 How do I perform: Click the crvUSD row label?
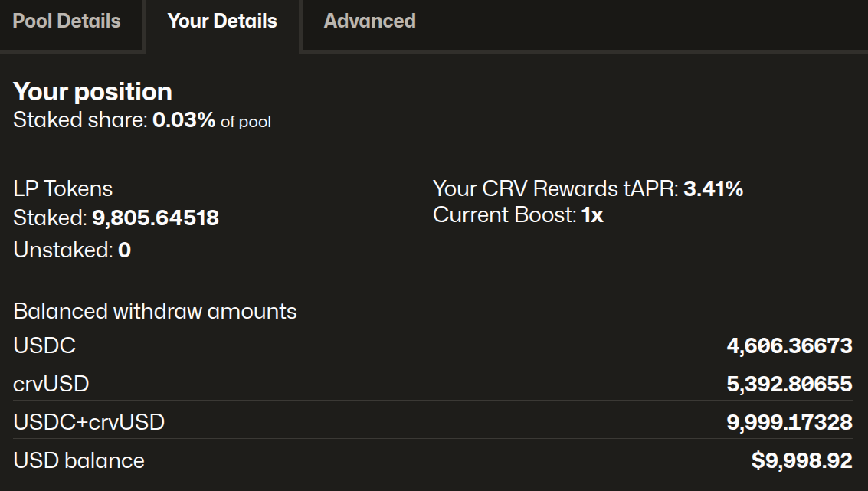pos(51,384)
